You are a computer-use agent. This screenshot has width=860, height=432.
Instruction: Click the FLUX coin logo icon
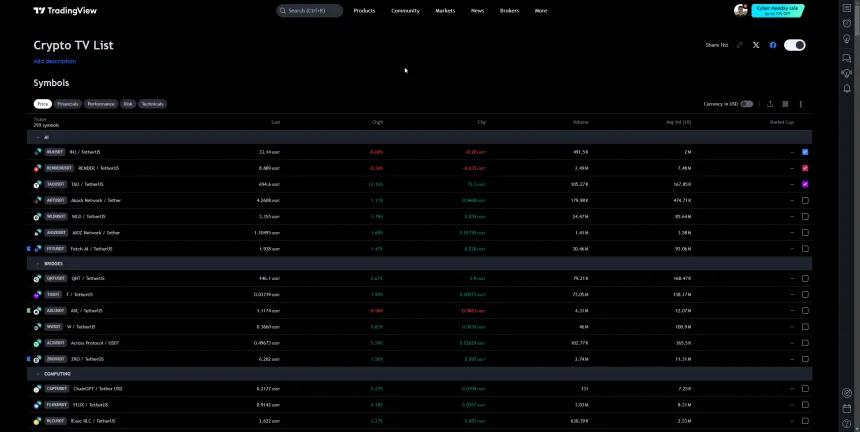pos(37,405)
